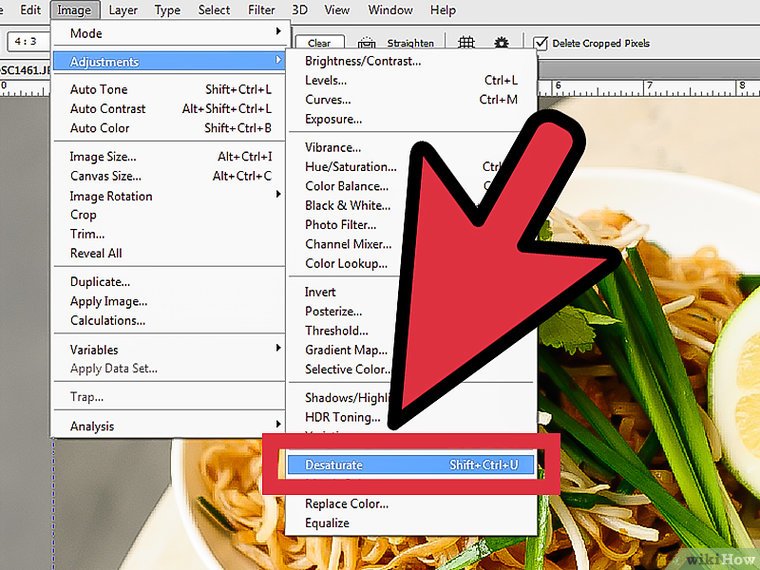This screenshot has width=760, height=570.
Task: Open the Select menu
Action: tap(214, 10)
